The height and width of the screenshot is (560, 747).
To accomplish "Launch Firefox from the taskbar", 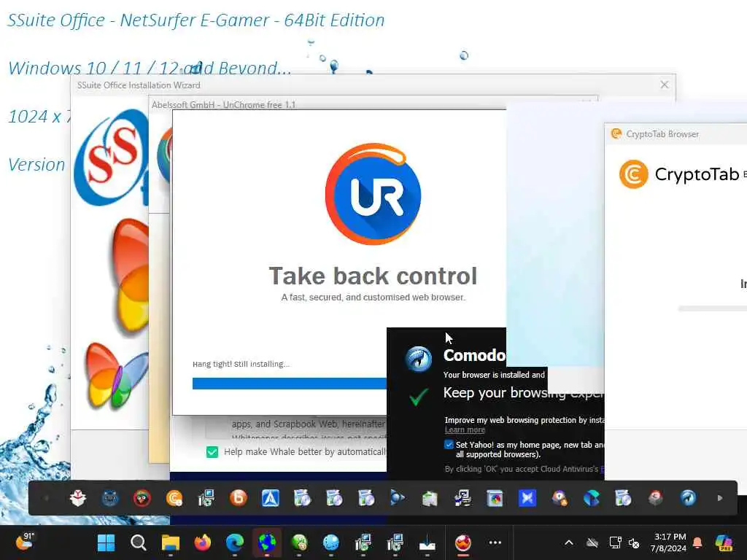I will coord(203,542).
